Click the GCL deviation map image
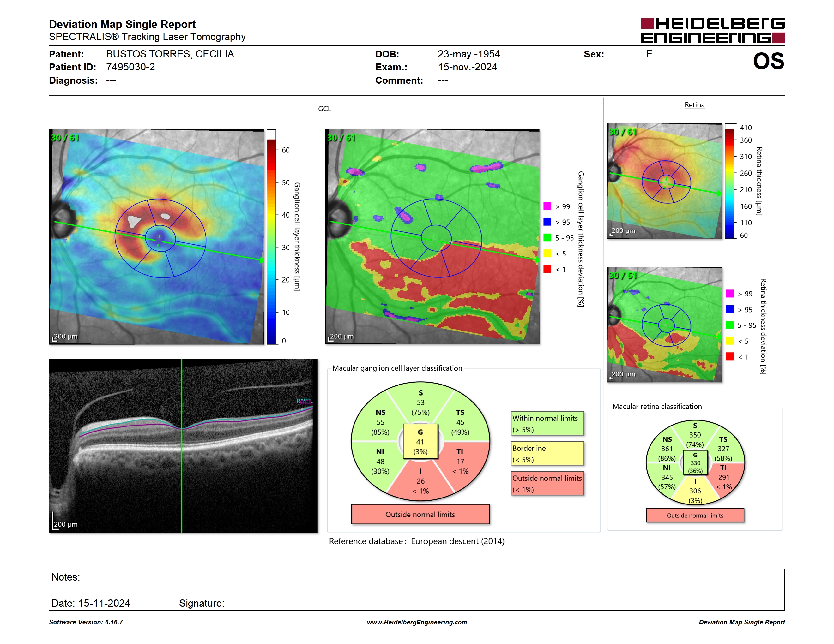This screenshot has width=834, height=644. coord(432,237)
